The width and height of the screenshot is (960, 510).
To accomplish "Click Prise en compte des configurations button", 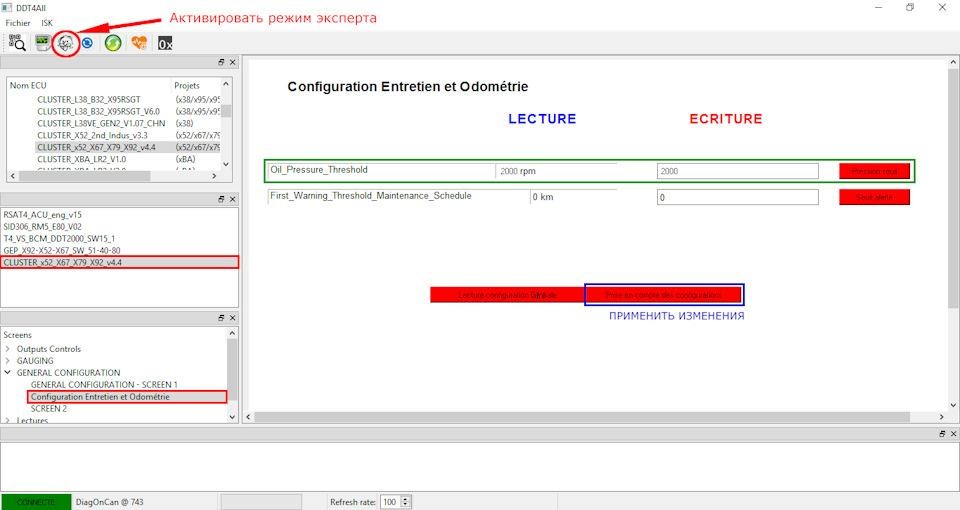I will point(664,295).
